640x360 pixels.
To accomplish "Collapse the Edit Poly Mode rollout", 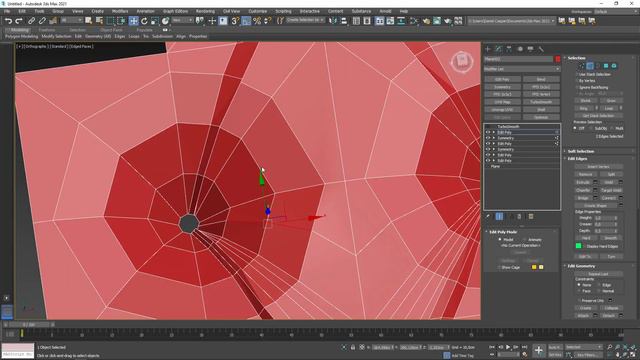I will click(503, 232).
